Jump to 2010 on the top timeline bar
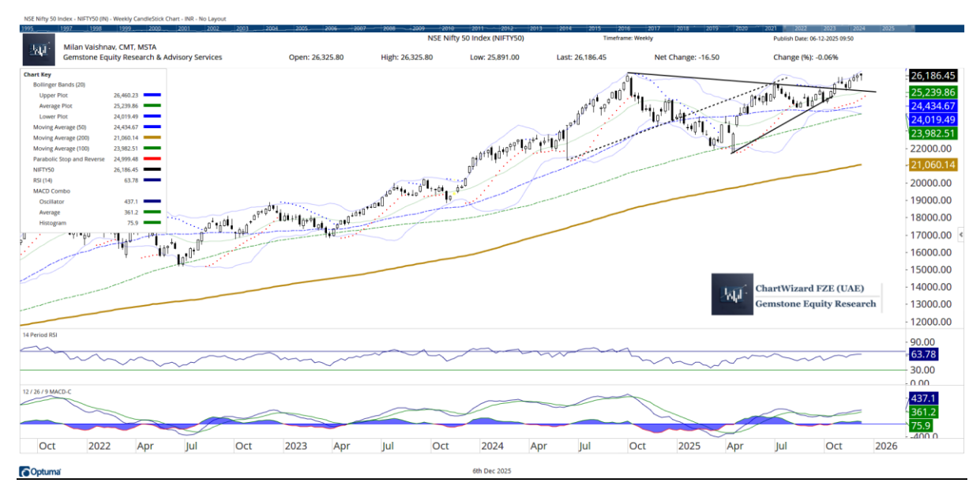980x498 pixels. point(448,28)
